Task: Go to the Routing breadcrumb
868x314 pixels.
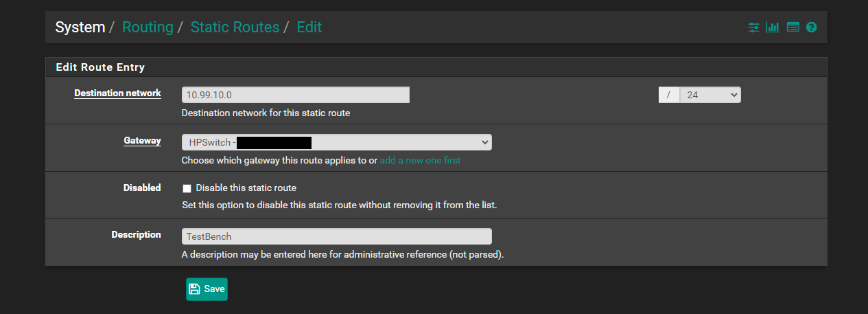Action: tap(148, 27)
